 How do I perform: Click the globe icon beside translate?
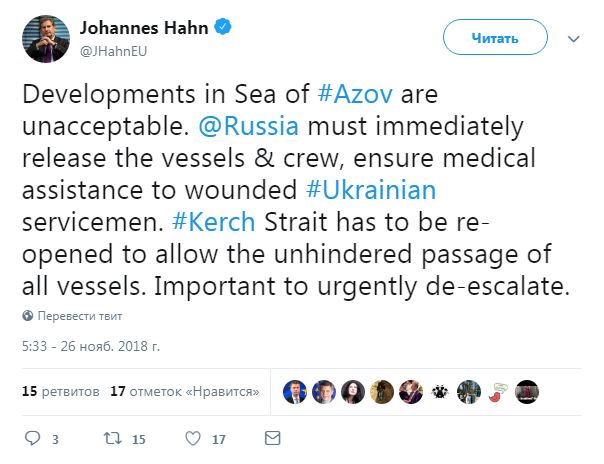28,315
